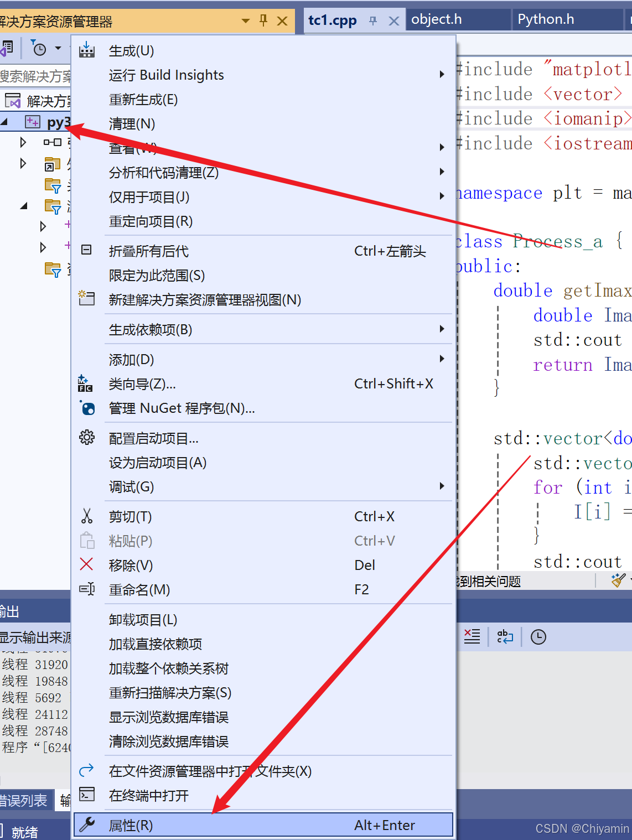Viewport: 632px width, 840px height.
Task: Select 重定向项目 Retarget Project item
Action: (x=263, y=221)
